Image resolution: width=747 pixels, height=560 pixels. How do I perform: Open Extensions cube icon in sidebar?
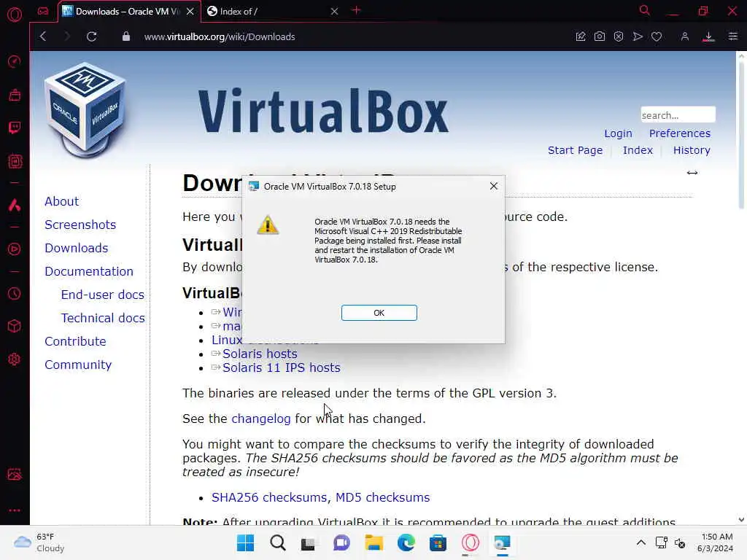[15, 326]
